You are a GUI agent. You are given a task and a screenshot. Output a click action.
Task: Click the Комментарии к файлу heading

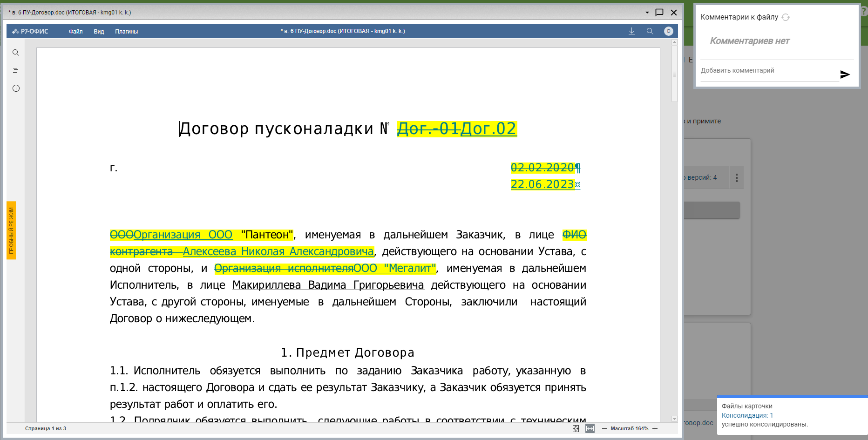click(x=739, y=17)
